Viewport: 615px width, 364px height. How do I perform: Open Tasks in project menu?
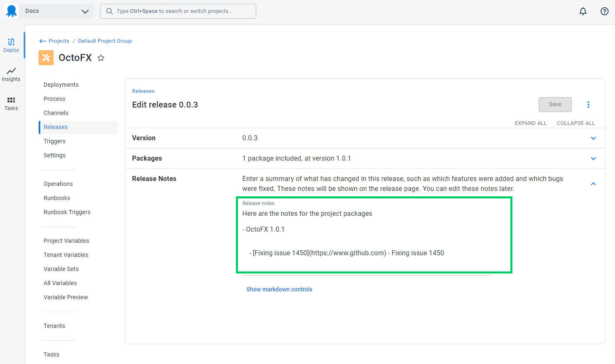coord(51,354)
